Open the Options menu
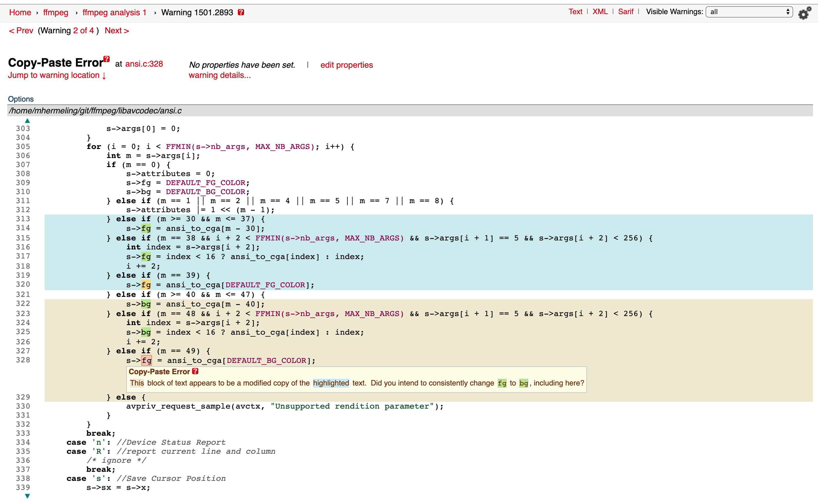 [x=21, y=99]
